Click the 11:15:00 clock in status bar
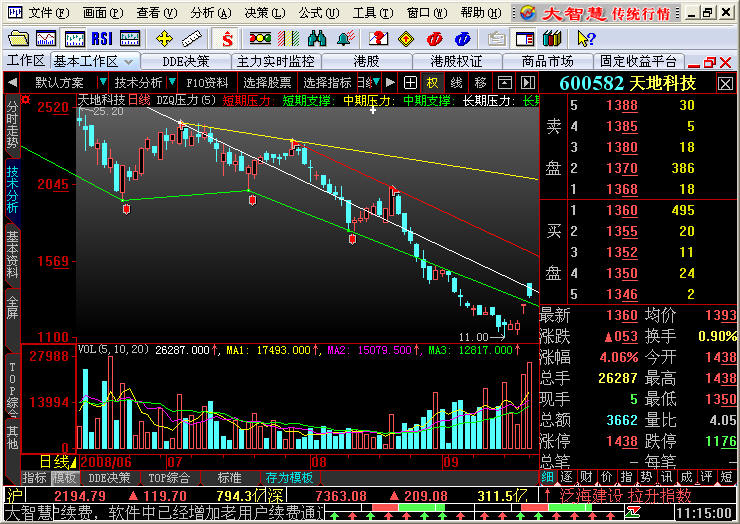Screen dimensions: 740x524 coord(703,513)
